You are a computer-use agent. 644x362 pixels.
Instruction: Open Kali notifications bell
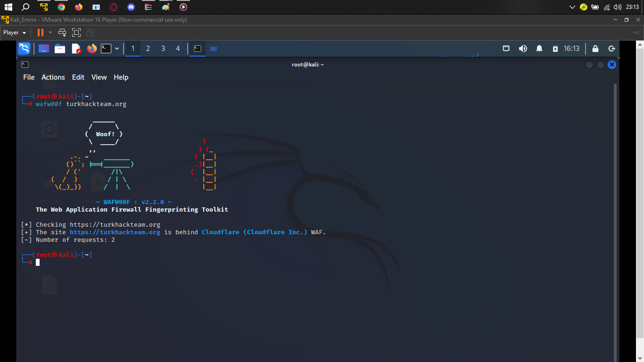(539, 49)
